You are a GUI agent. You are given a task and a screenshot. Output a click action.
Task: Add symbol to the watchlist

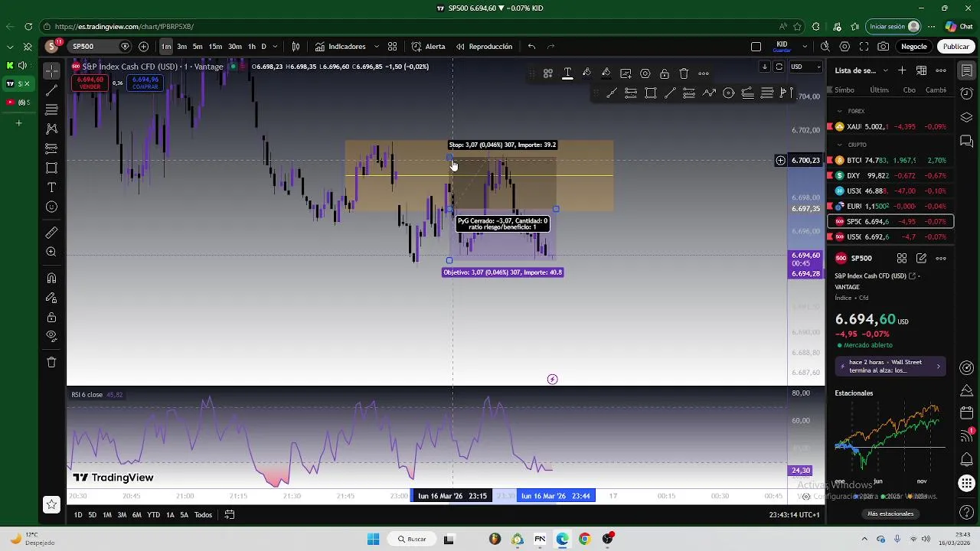click(902, 70)
